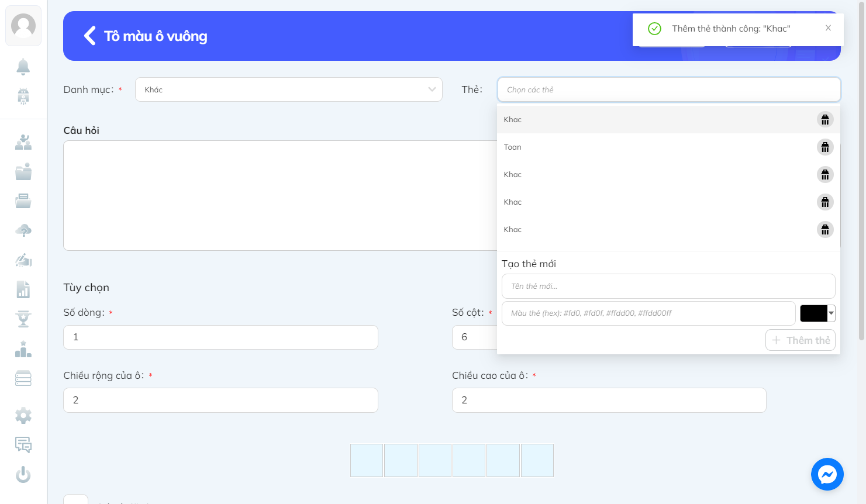Focus the Số dòng input

point(221,337)
